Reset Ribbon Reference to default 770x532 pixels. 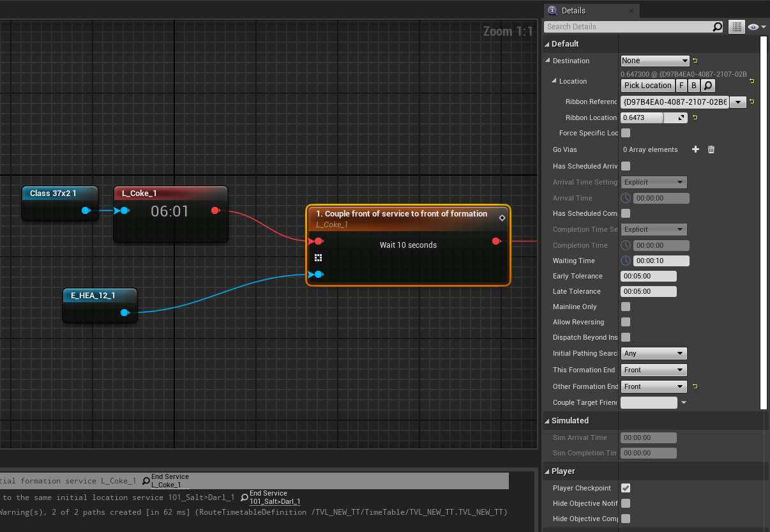click(x=751, y=102)
